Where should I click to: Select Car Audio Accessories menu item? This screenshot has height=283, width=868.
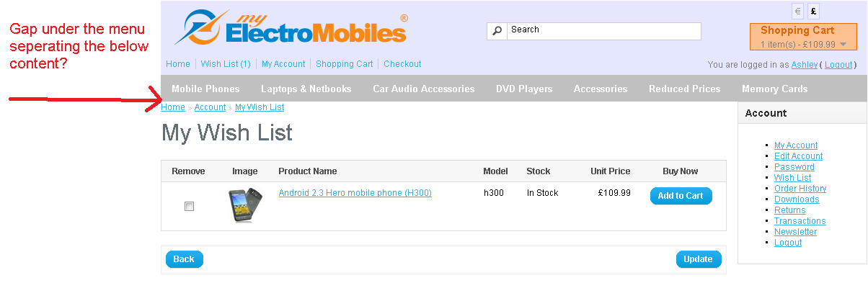423,89
